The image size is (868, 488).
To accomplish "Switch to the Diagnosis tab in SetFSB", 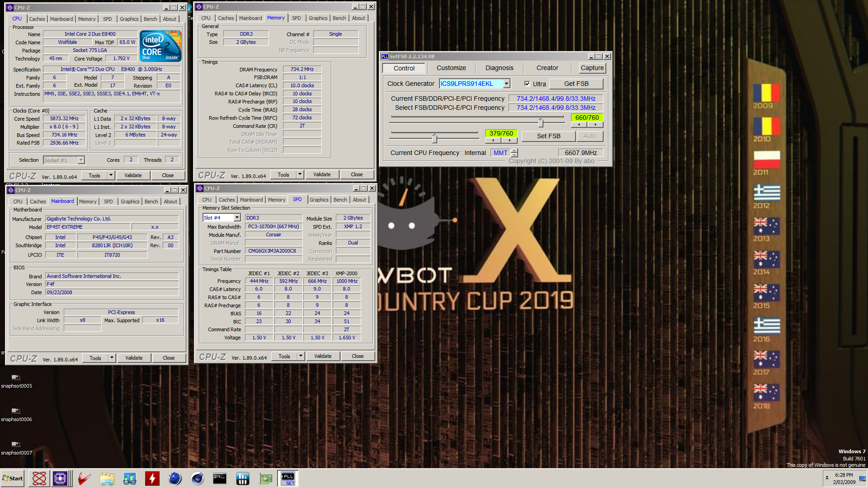I will 499,68.
